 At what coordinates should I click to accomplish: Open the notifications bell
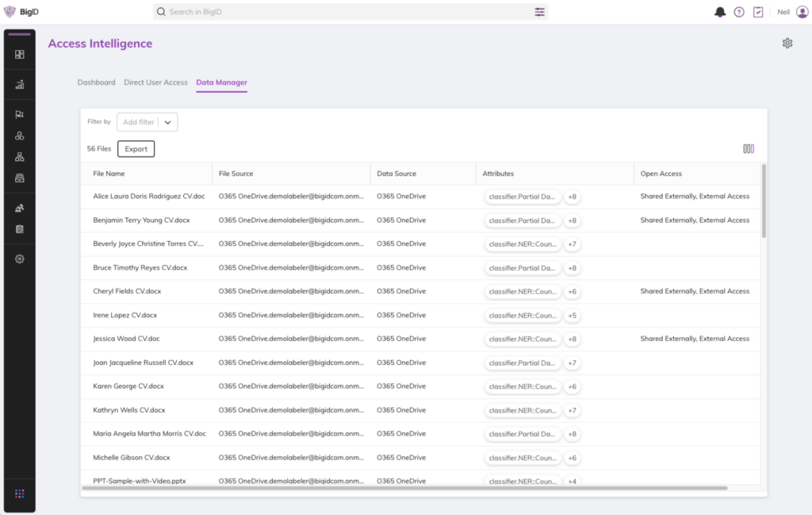point(720,12)
